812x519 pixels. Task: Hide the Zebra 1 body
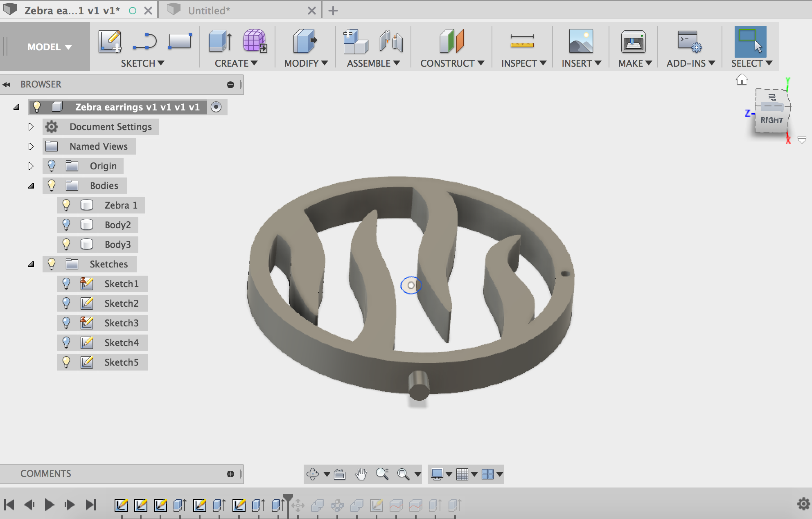pos(66,205)
